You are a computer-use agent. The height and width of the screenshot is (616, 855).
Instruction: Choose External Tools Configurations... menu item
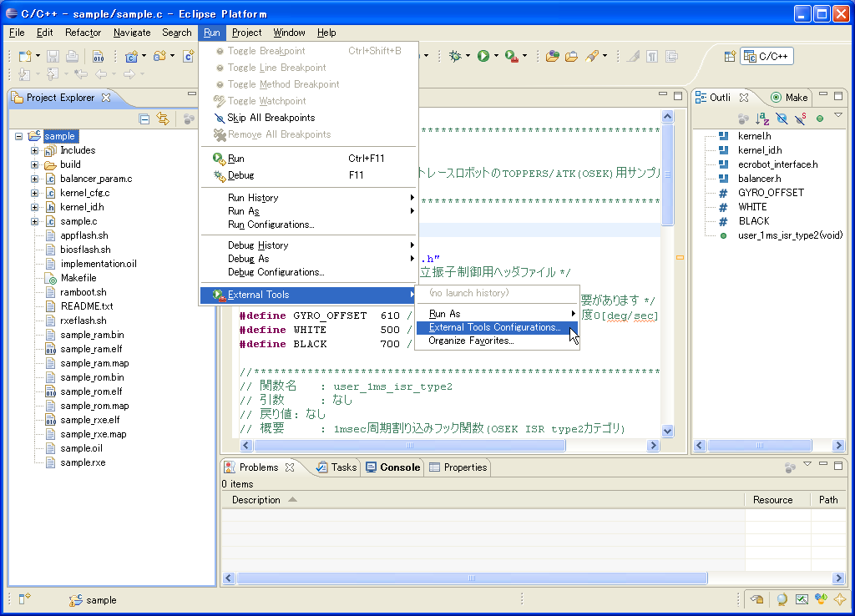pos(497,327)
